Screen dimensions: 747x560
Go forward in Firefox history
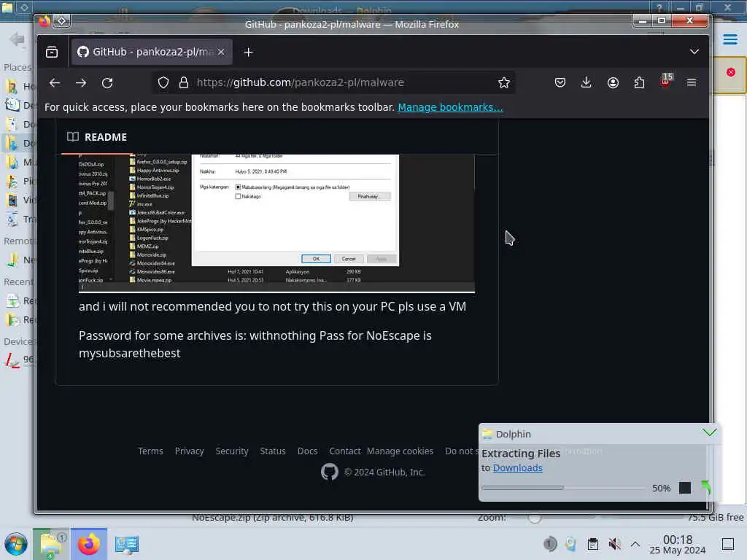(x=81, y=83)
